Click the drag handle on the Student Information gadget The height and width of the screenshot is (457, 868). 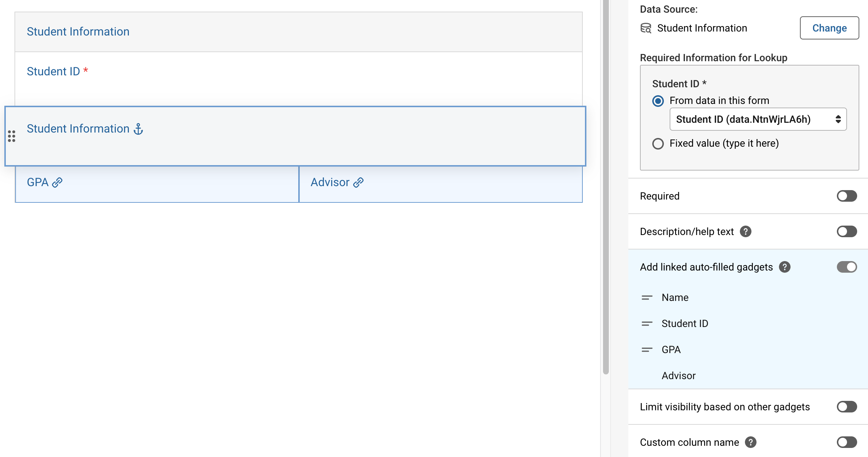point(12,136)
